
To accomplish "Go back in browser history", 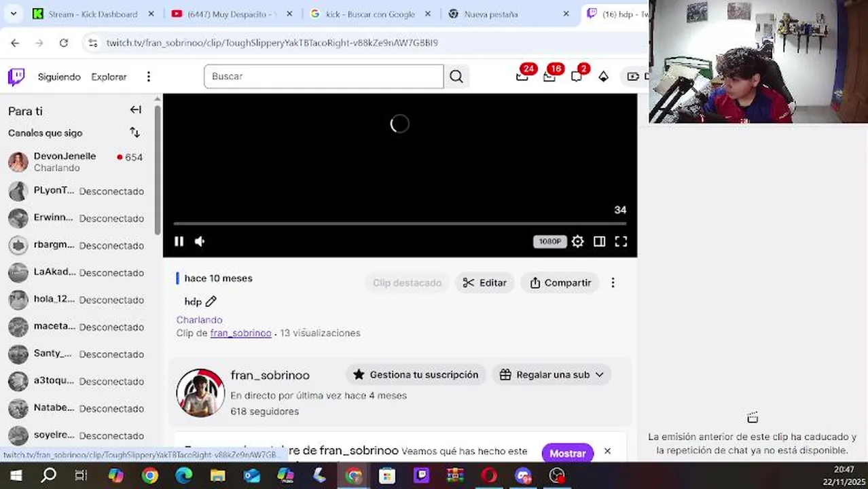I will tap(15, 43).
